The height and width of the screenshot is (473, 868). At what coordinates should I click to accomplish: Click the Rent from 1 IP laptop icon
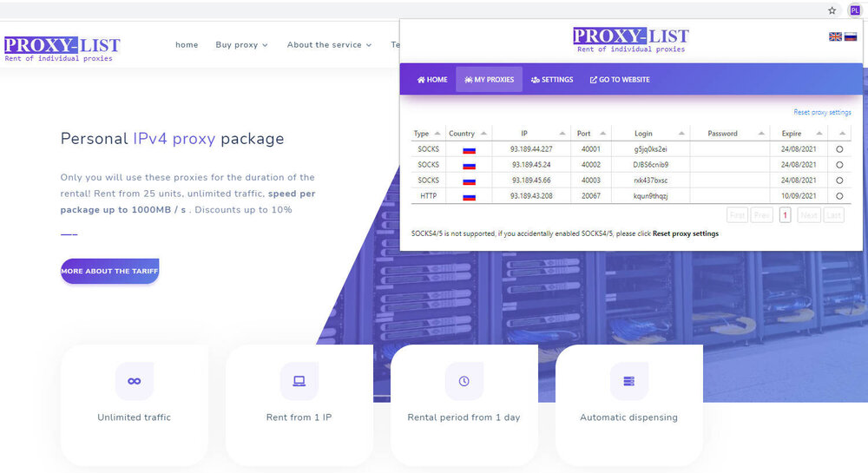point(299,381)
